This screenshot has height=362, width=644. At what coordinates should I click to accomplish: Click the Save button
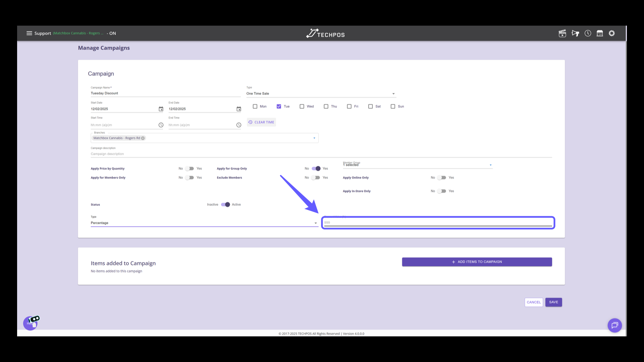pyautogui.click(x=553, y=302)
